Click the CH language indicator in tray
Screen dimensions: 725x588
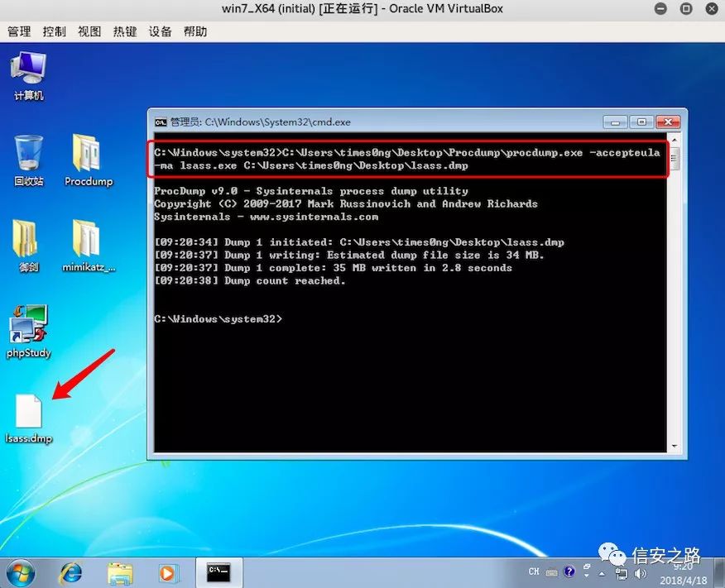534,571
